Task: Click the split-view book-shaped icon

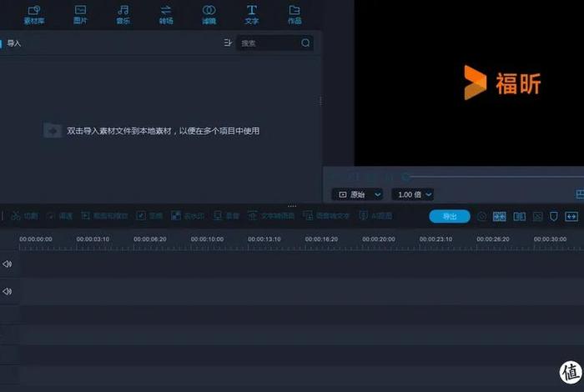Action: coord(519,217)
